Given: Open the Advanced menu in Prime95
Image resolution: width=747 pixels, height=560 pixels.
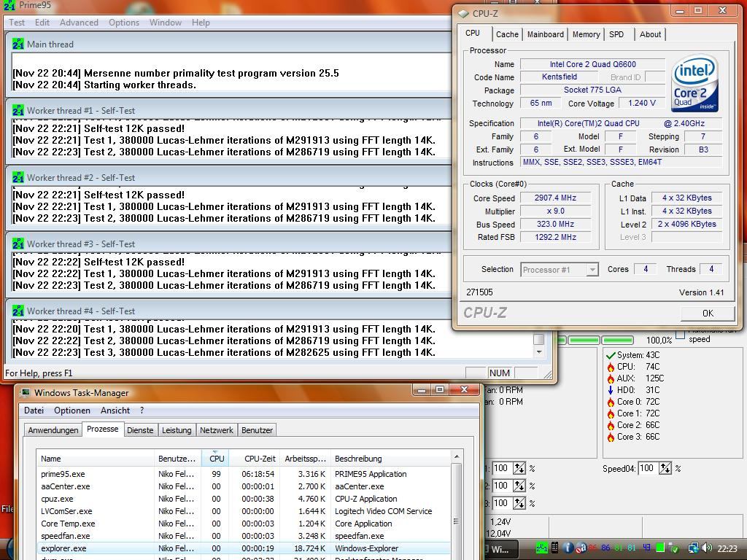Looking at the screenshot, I should 79,23.
